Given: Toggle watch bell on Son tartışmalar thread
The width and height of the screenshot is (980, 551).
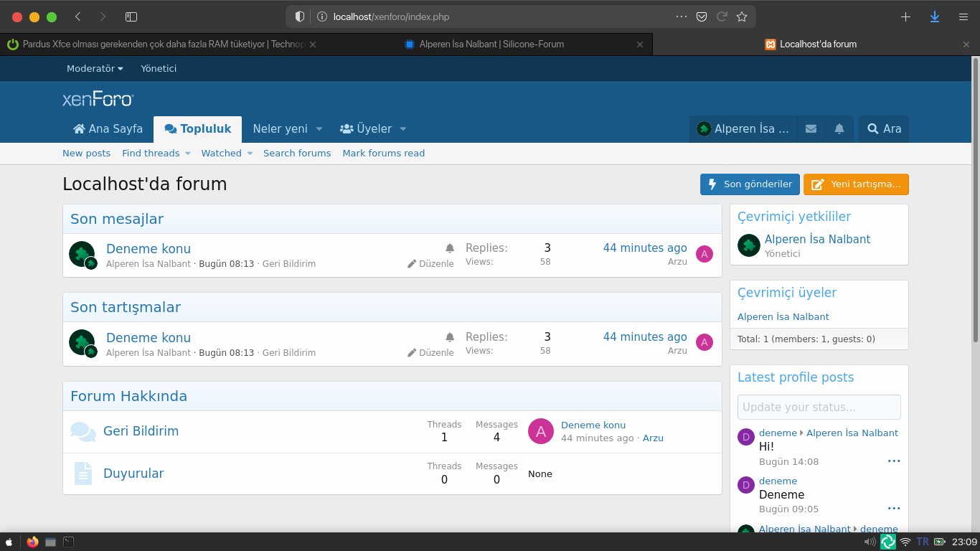Looking at the screenshot, I should [x=450, y=337].
